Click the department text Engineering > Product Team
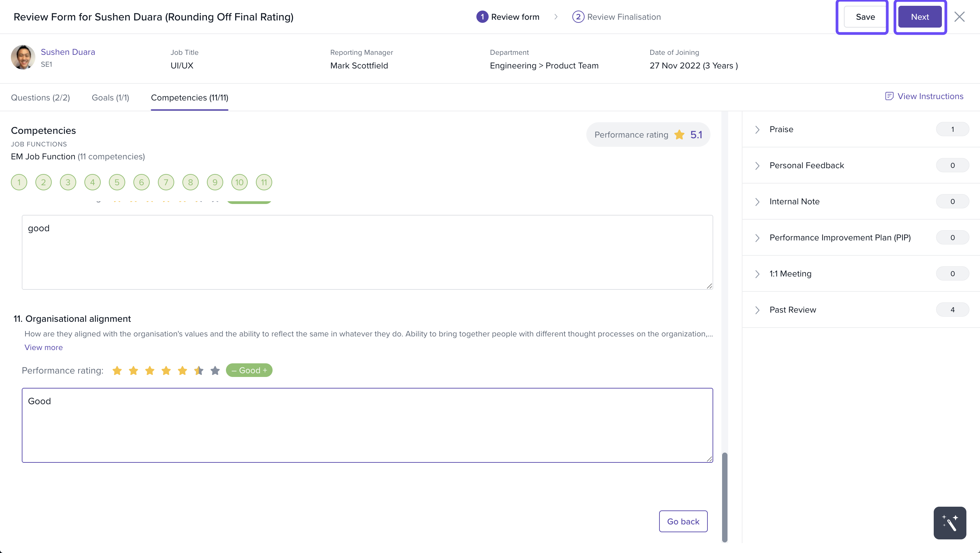 tap(544, 65)
